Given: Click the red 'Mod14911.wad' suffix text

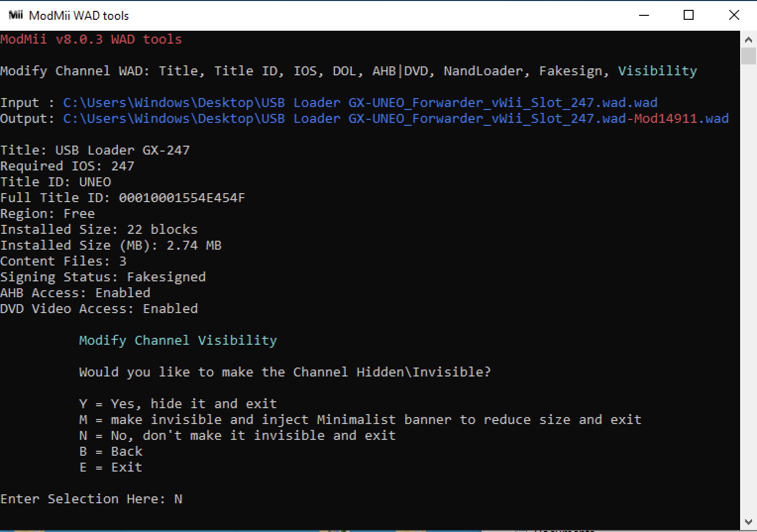Looking at the screenshot, I should [x=682, y=118].
